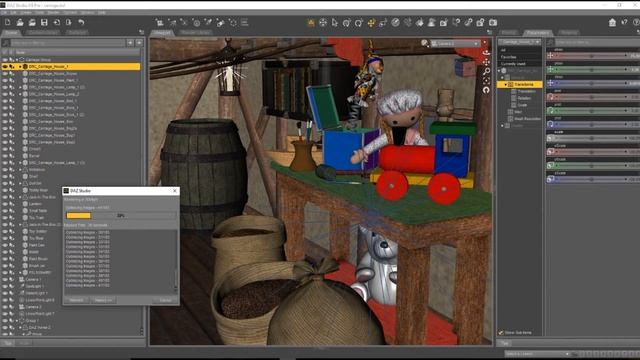Click the rendering progress bar in the dialog

(x=121, y=216)
